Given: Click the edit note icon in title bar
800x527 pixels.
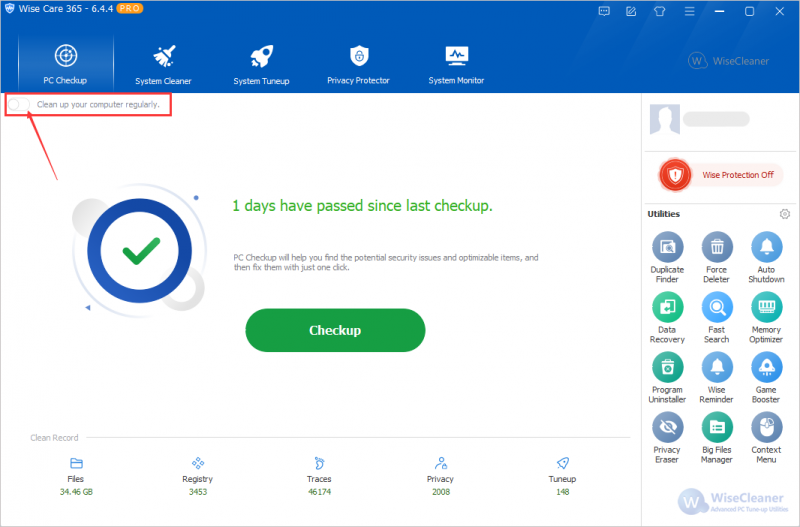Looking at the screenshot, I should [x=631, y=11].
